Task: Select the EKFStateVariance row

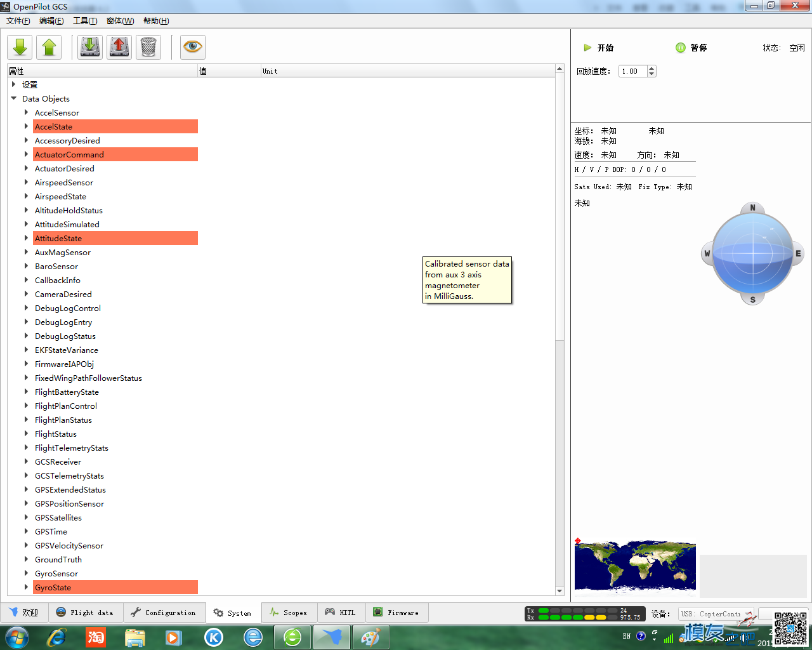Action: point(115,350)
